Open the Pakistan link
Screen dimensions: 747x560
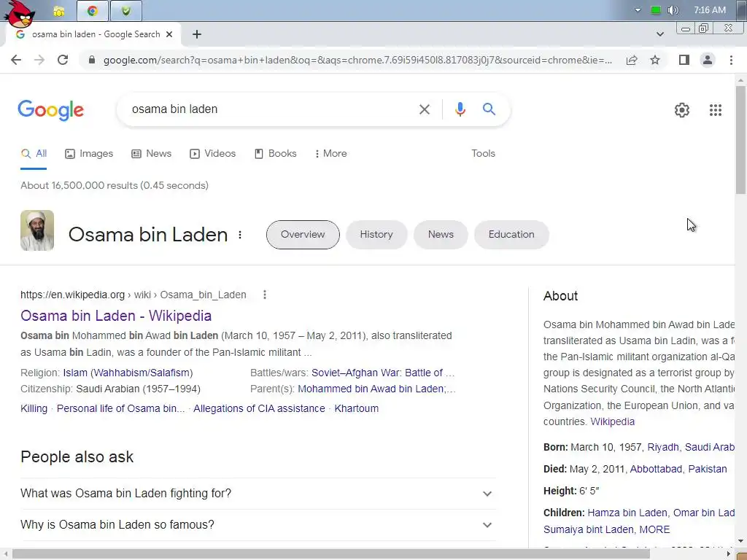pyautogui.click(x=708, y=469)
